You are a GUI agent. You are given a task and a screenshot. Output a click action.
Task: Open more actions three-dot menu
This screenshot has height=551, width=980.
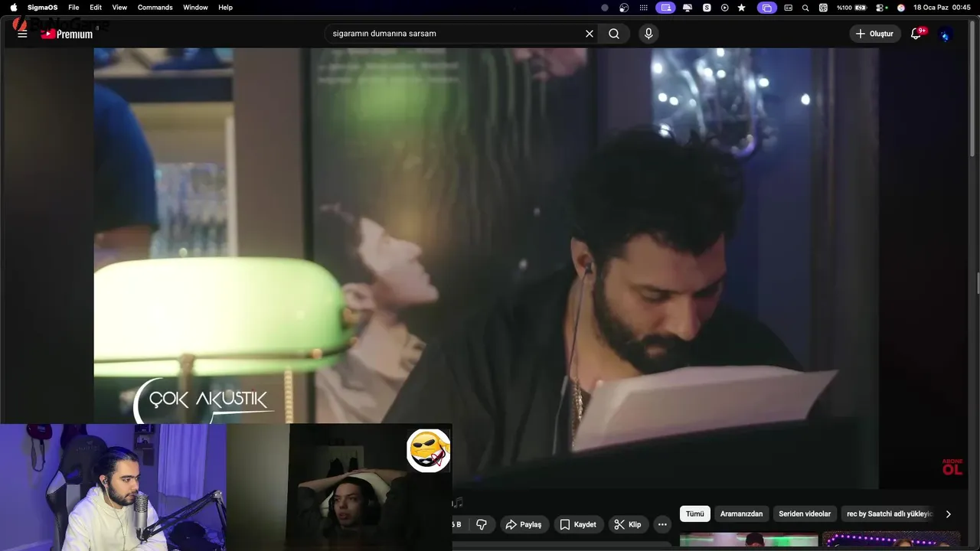(x=662, y=524)
